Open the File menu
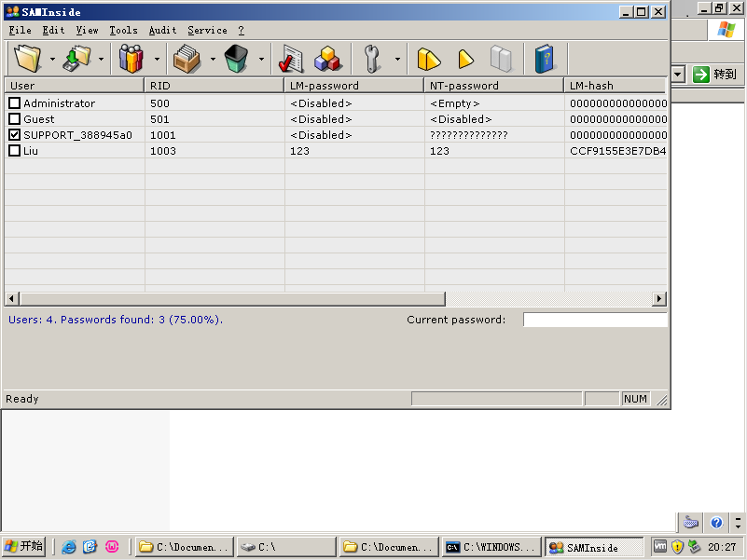 tap(20, 30)
